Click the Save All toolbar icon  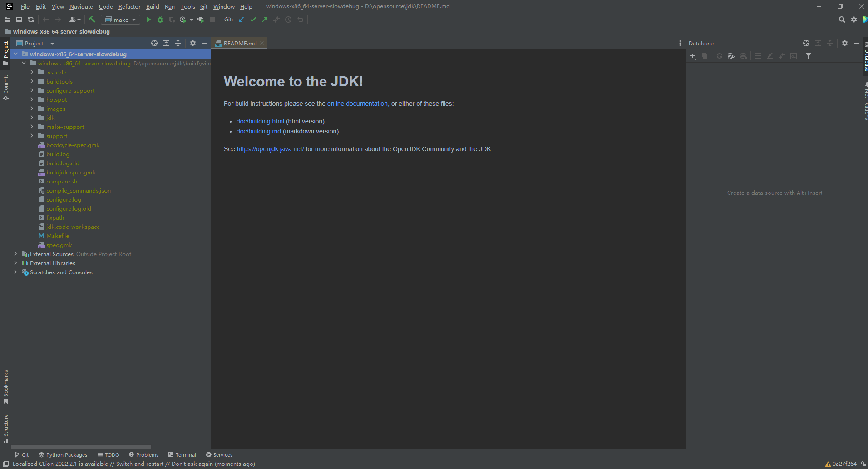point(19,20)
